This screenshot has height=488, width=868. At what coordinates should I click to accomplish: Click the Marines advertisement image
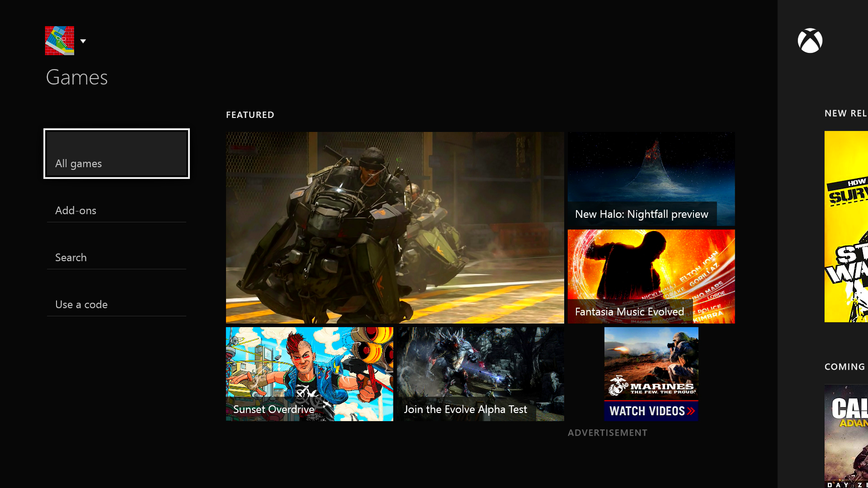point(651,361)
